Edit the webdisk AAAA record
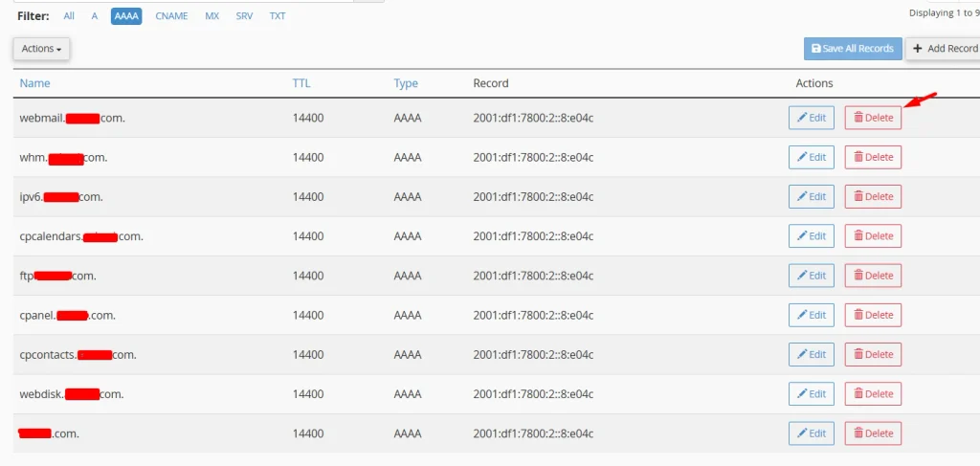Screen dimensions: 980x466 click(812, 394)
